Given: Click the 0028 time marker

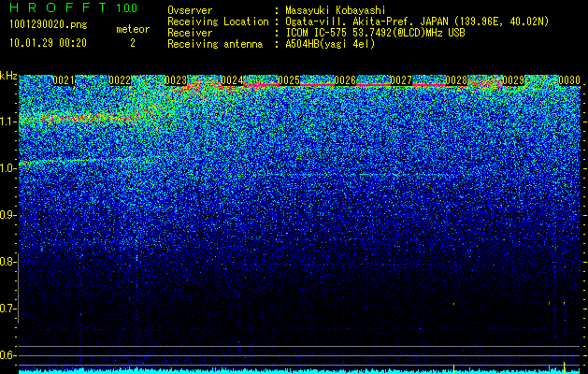Looking at the screenshot, I should [457, 80].
